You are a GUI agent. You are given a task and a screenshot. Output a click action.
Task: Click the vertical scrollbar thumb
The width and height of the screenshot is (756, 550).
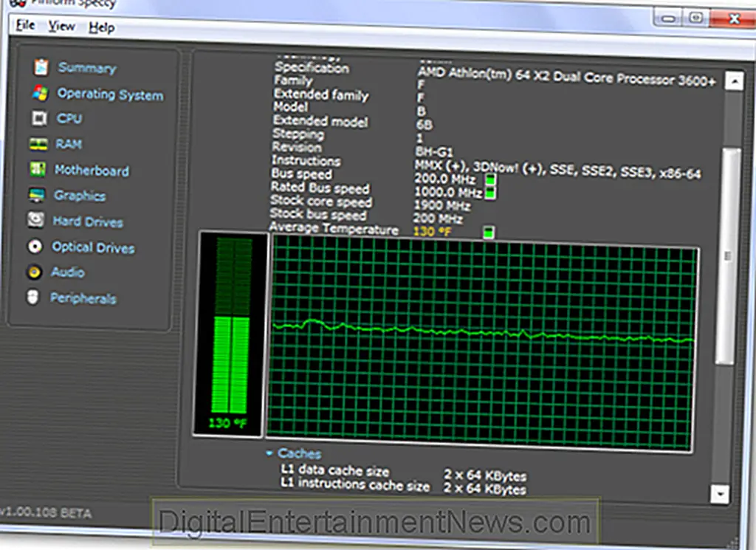click(727, 256)
